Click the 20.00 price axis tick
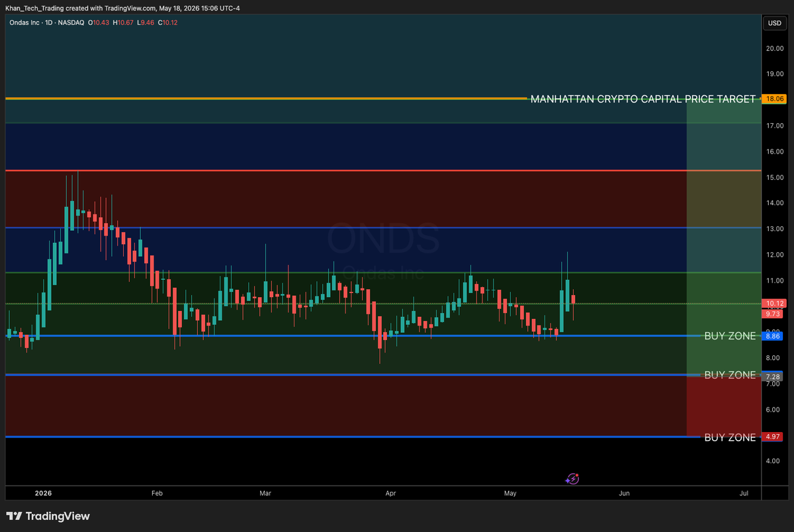 click(x=775, y=48)
